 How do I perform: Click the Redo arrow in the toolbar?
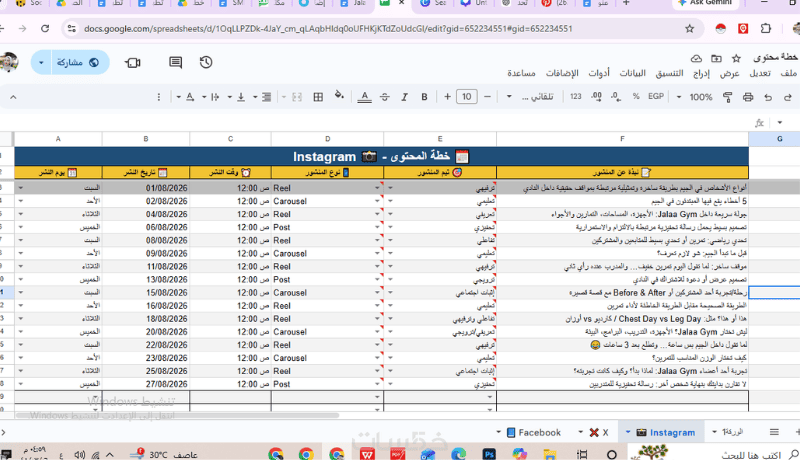tap(768, 97)
